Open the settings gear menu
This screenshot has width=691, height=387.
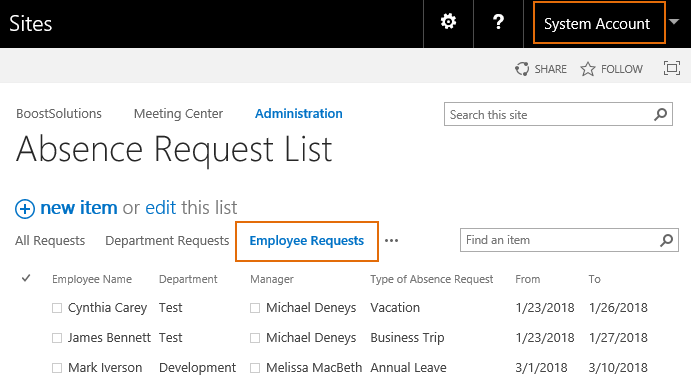tap(448, 22)
